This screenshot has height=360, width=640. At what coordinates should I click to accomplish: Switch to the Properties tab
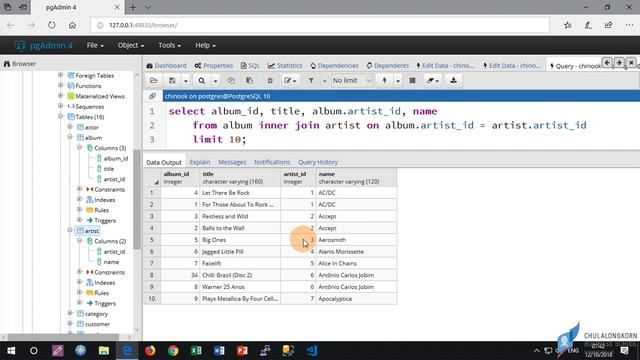[213, 66]
